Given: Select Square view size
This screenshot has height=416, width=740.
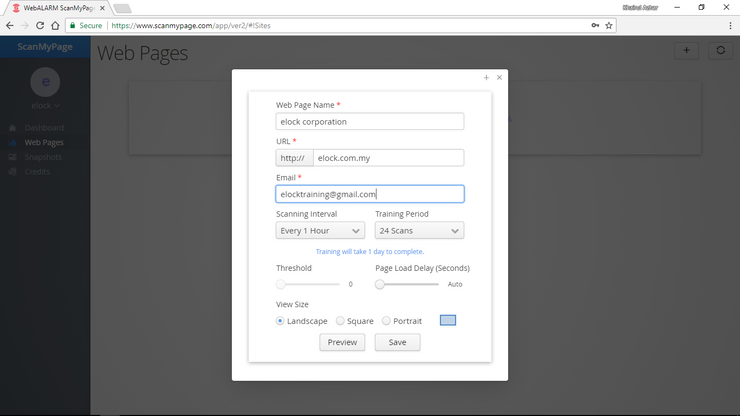Looking at the screenshot, I should point(340,321).
